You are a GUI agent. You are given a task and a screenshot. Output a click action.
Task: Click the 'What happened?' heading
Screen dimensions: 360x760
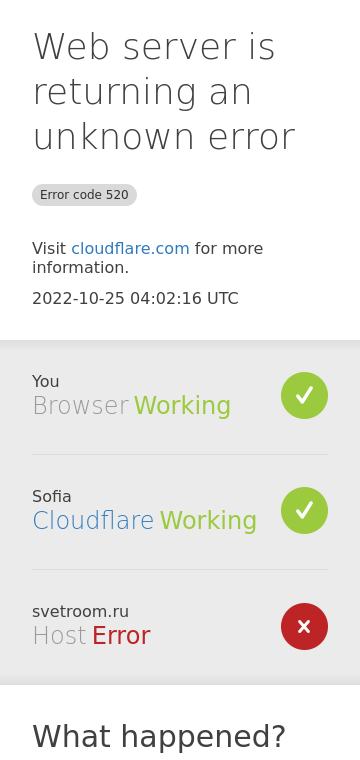click(x=159, y=737)
